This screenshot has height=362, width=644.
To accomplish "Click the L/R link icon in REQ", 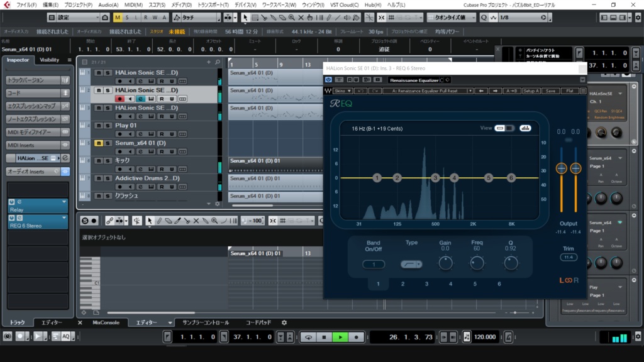I will click(569, 280).
